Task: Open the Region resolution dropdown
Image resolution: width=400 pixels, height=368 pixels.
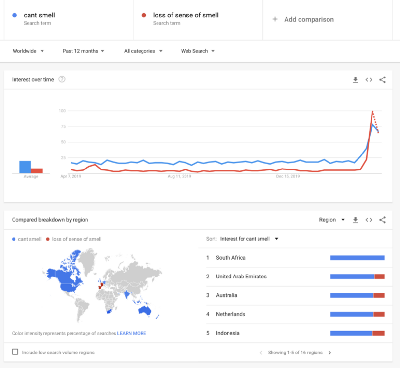Action: click(331, 220)
